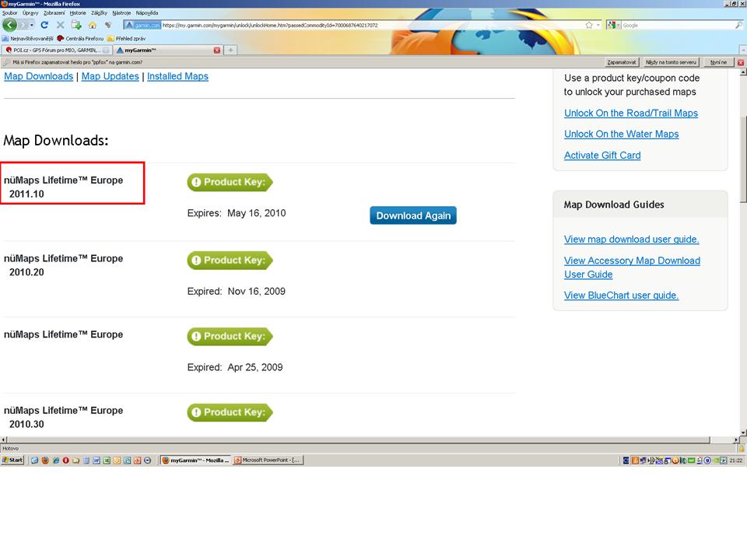
Task: Open the Windows Start button
Action: point(13,460)
